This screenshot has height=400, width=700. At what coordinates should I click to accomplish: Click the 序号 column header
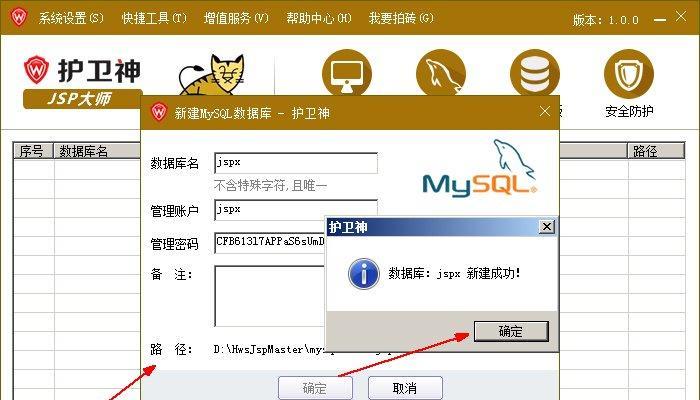pos(33,151)
